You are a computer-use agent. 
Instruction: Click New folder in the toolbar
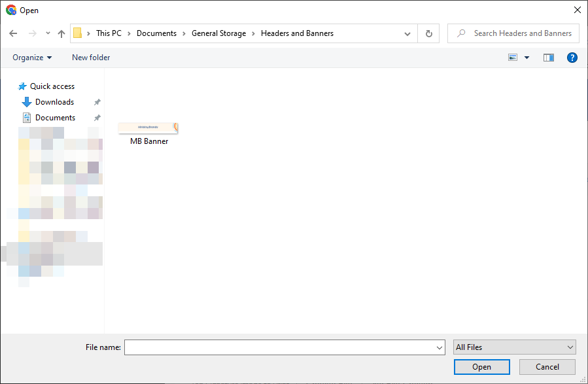91,58
